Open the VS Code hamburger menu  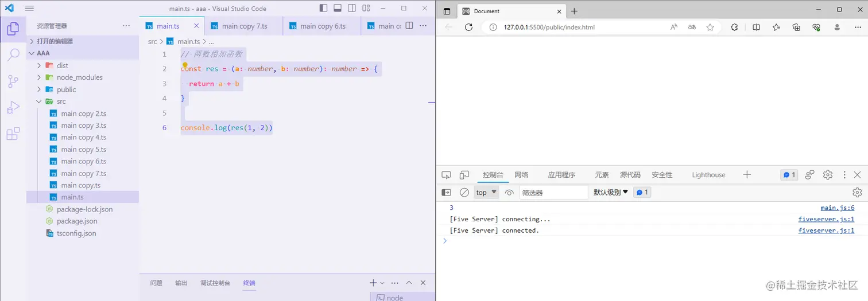[30, 8]
